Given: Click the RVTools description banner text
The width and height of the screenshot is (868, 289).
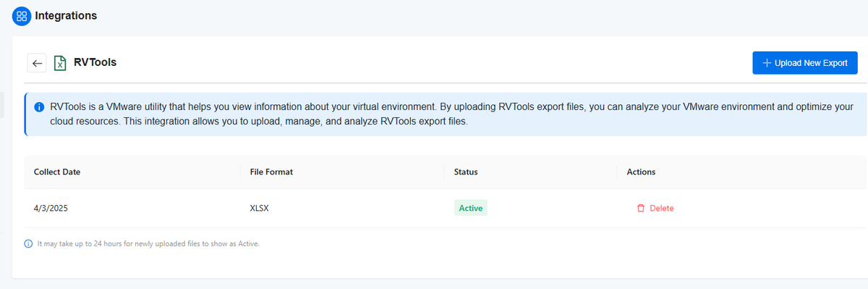Looking at the screenshot, I should tap(452, 114).
